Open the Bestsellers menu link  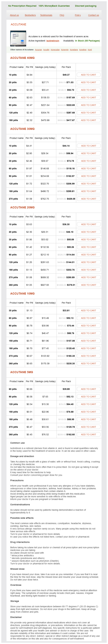point(30,15)
